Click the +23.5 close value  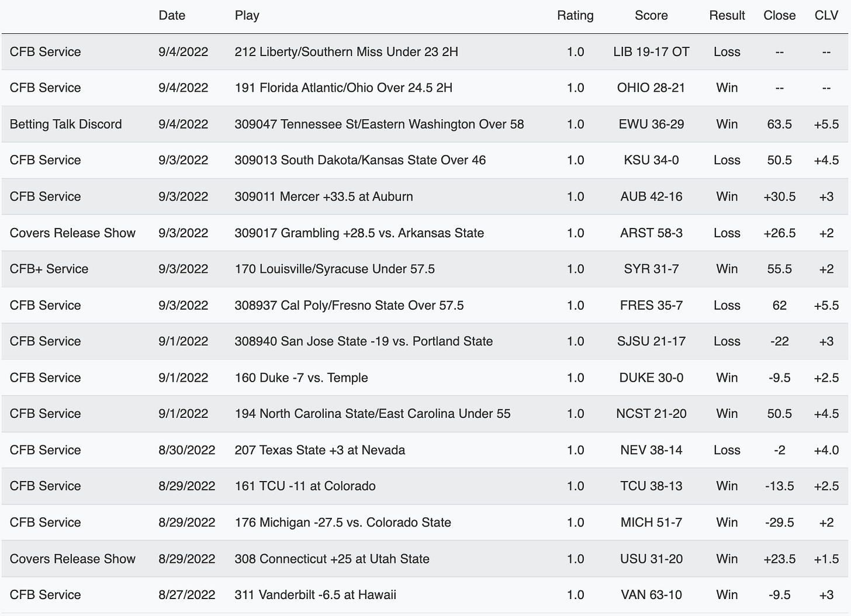pyautogui.click(x=780, y=559)
